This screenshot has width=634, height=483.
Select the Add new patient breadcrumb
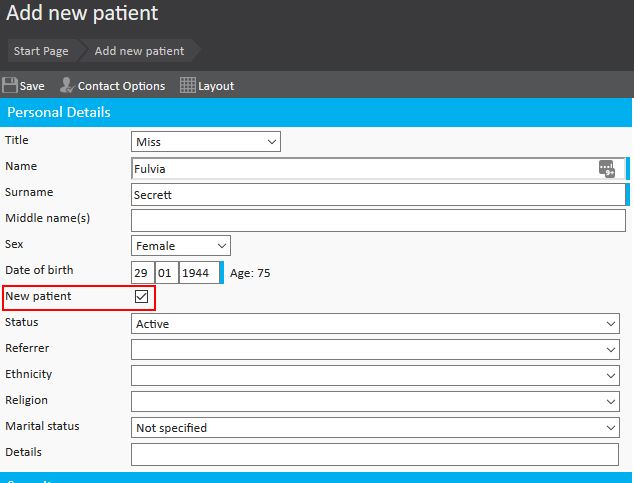click(x=139, y=51)
